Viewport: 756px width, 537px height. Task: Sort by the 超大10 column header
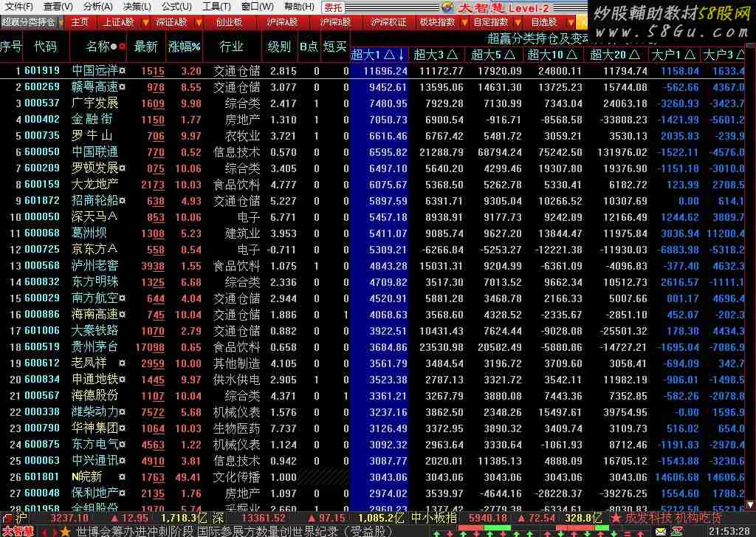(552, 55)
